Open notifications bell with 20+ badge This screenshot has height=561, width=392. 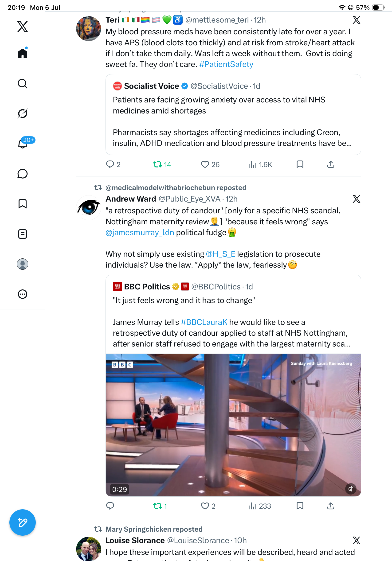pyautogui.click(x=23, y=144)
